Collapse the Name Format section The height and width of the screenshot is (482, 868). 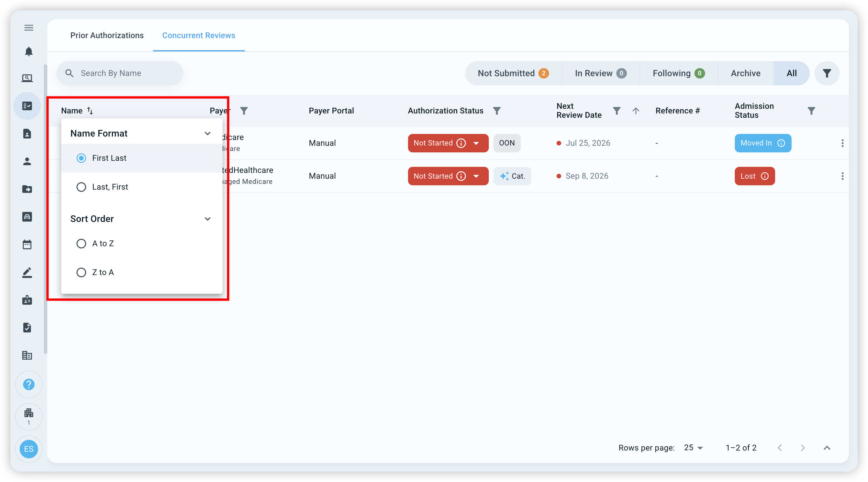[x=208, y=134]
